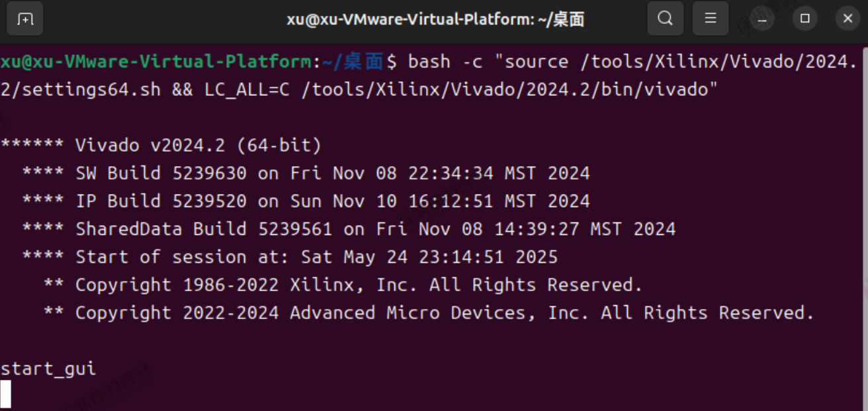Screen dimensions: 868x411
Task: Maximize the terminal window
Action: (805, 19)
